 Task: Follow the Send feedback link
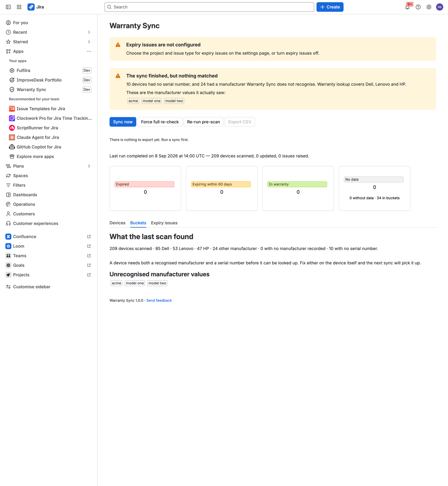click(159, 300)
